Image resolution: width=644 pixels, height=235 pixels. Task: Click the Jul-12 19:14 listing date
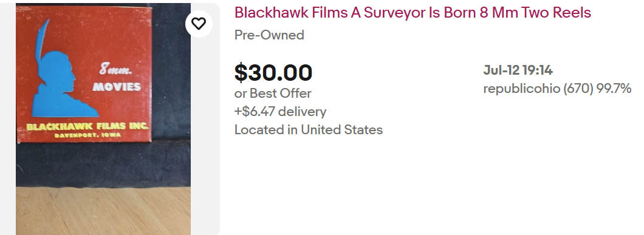(x=518, y=70)
